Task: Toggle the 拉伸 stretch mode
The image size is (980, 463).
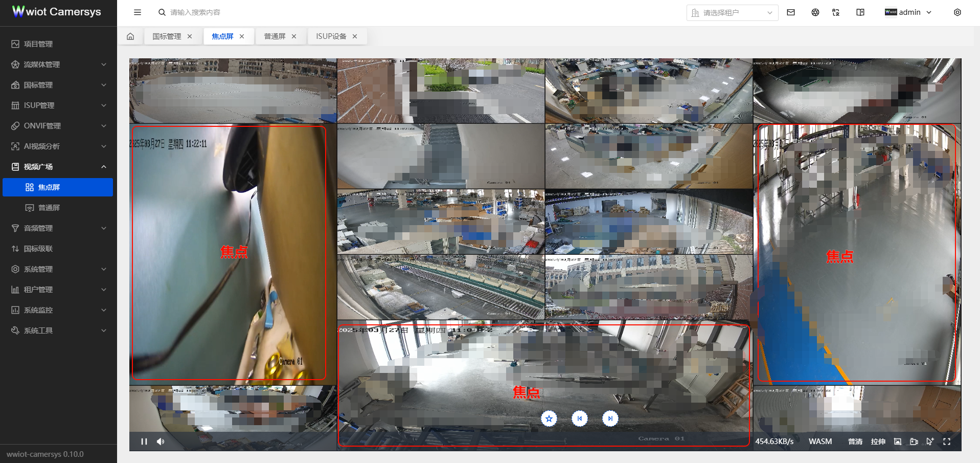Action: 878,442
